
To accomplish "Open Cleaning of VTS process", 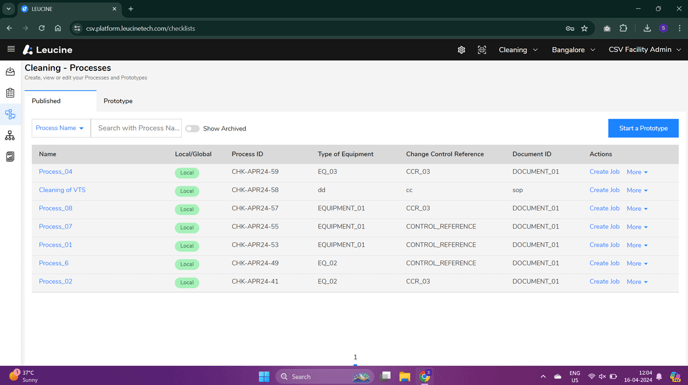I will point(62,190).
